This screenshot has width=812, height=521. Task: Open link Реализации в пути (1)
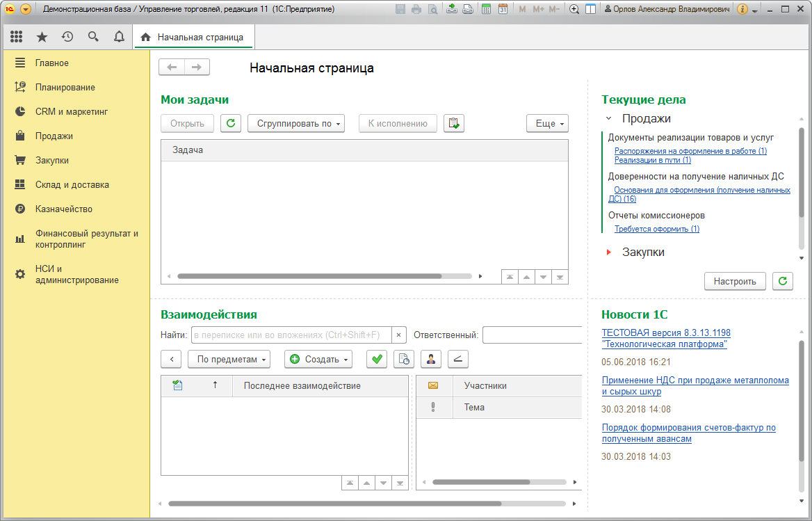click(x=653, y=160)
